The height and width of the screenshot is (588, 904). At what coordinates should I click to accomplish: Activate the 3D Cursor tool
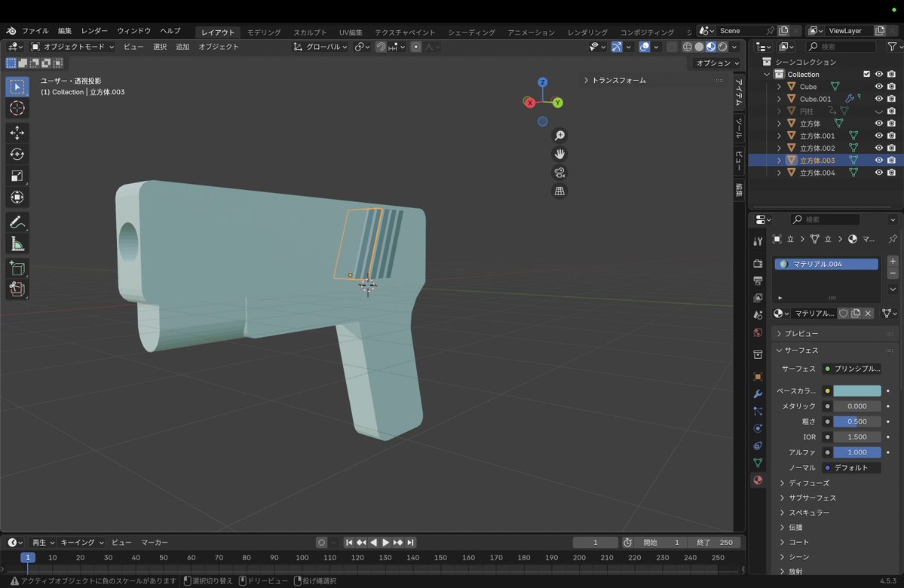coord(17,108)
